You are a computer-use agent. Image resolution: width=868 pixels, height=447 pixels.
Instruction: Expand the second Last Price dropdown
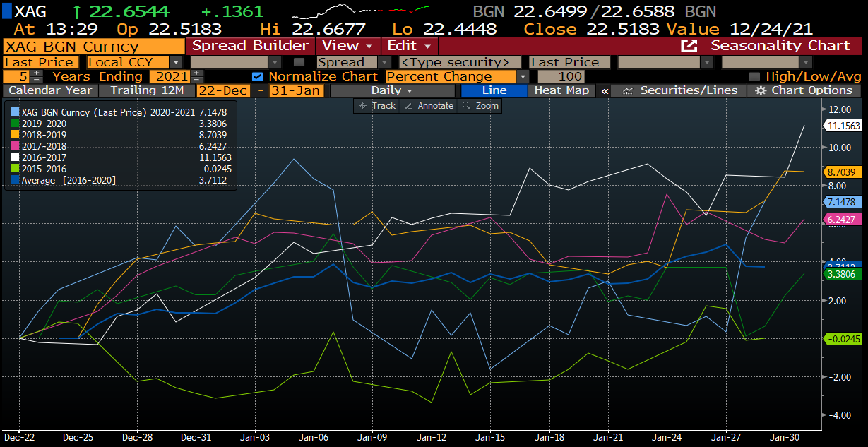tap(570, 62)
